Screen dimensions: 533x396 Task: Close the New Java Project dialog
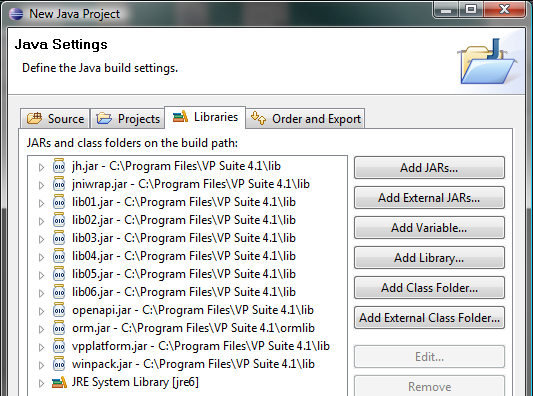point(504,10)
